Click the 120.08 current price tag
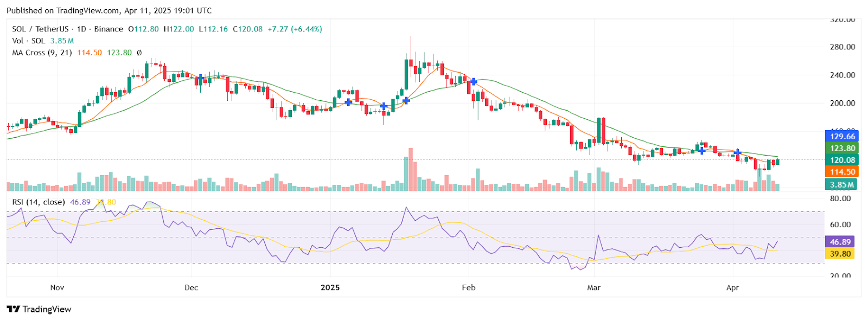The image size is (868, 321). [x=841, y=160]
